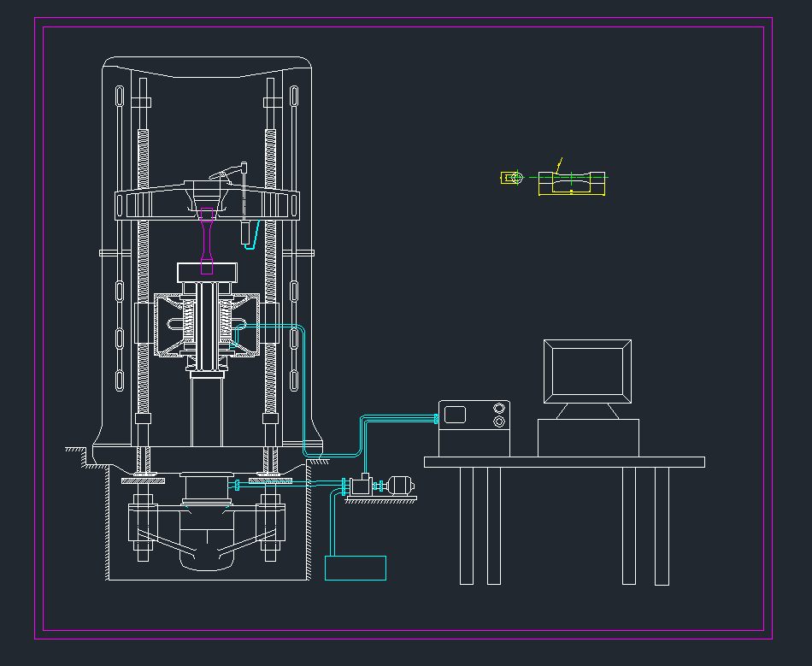Click the electric motor beside the pump
Image resolution: width=812 pixels, height=666 pixels.
[x=397, y=486]
